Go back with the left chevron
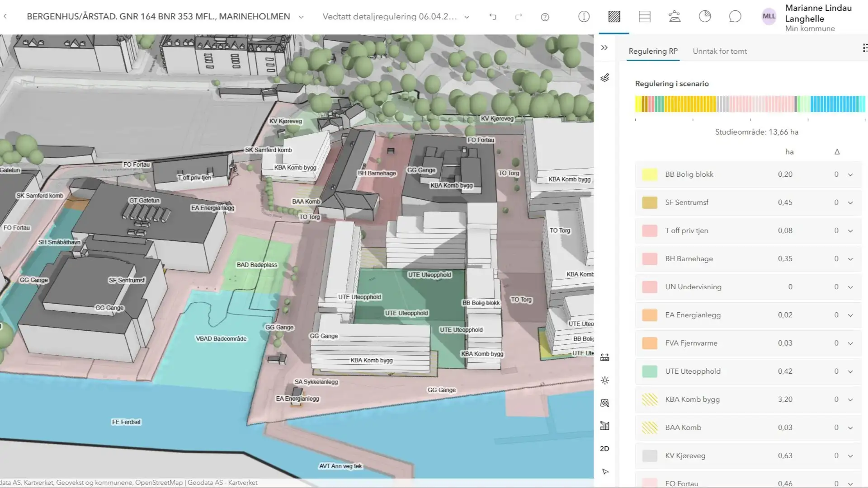The width and height of the screenshot is (868, 488). tap(5, 17)
